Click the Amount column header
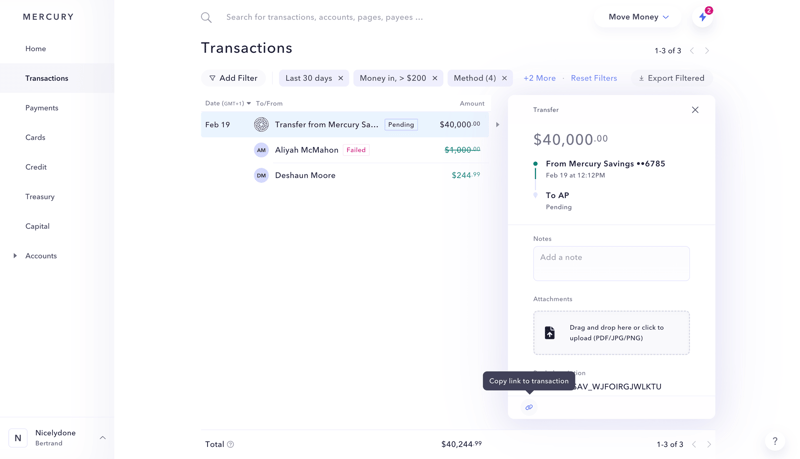The width and height of the screenshot is (800, 459). [x=472, y=103]
